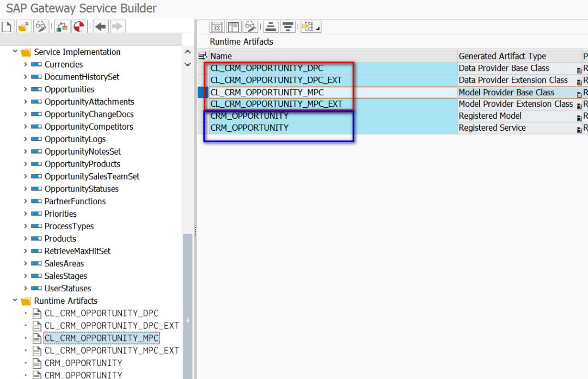
Task: Click the left tree vertical scrollbar thumb
Action: [x=187, y=306]
